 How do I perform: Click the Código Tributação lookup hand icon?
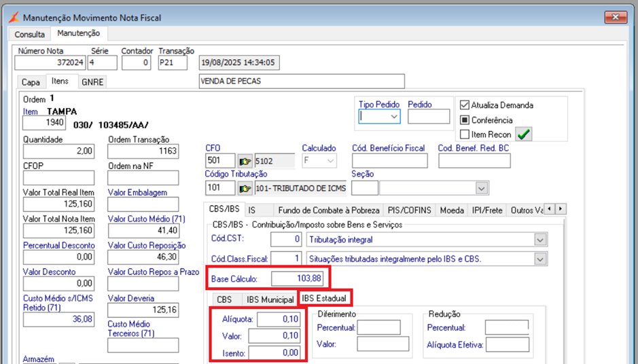[245, 188]
